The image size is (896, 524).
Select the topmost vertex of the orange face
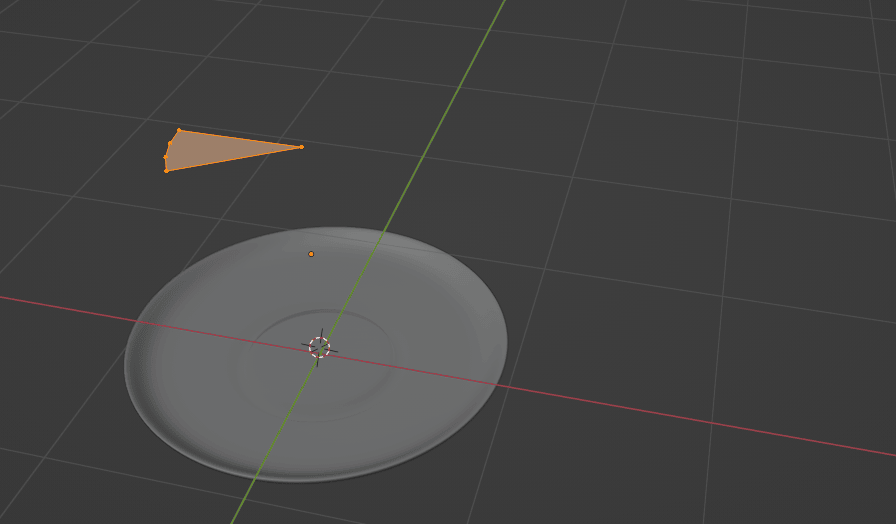point(179,130)
